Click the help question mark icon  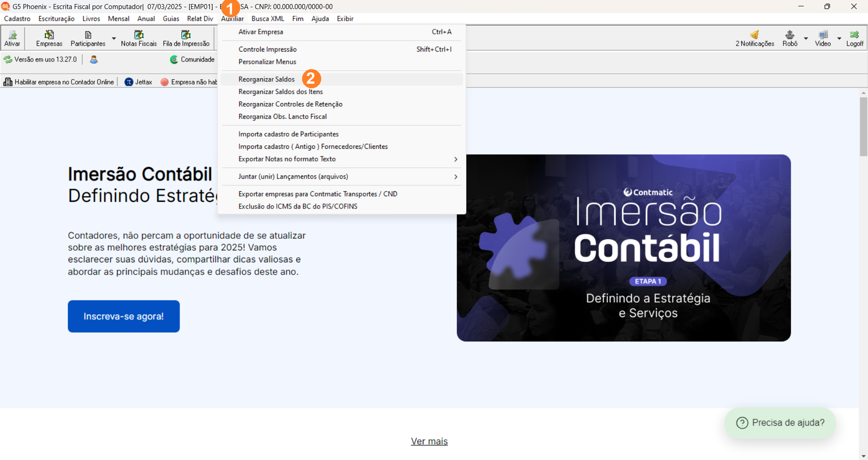[742, 422]
